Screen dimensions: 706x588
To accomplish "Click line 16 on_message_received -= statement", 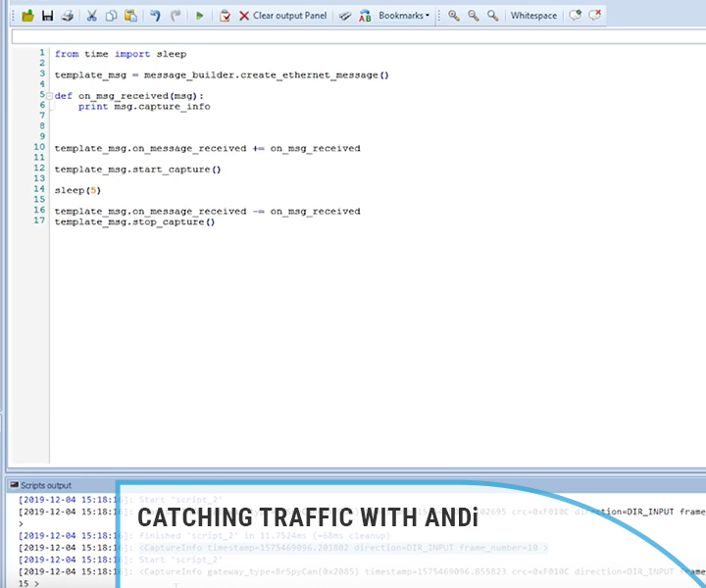I will point(208,212).
